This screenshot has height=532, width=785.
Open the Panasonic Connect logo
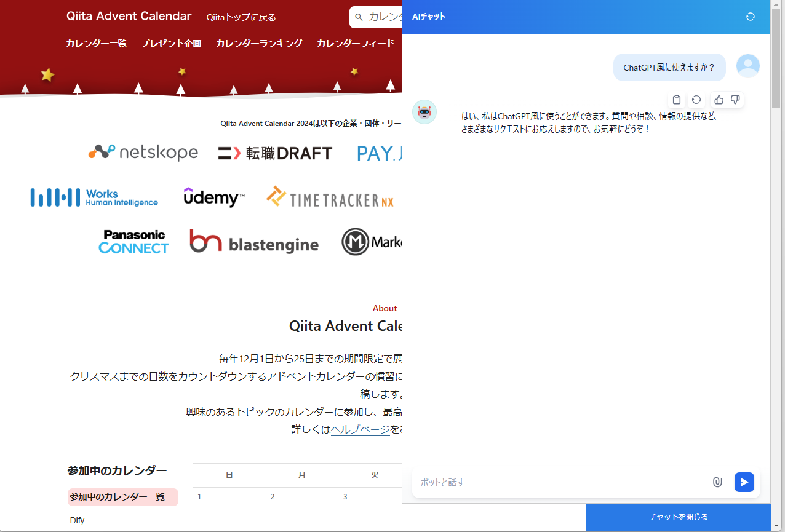click(x=133, y=242)
